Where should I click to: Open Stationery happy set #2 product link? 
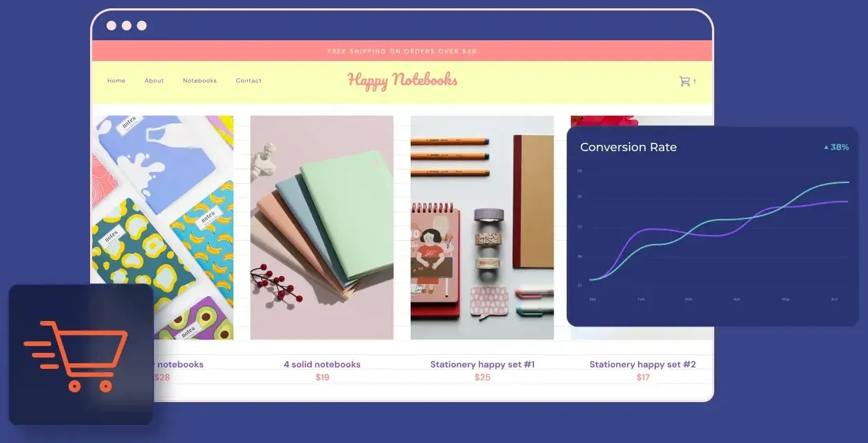(643, 364)
